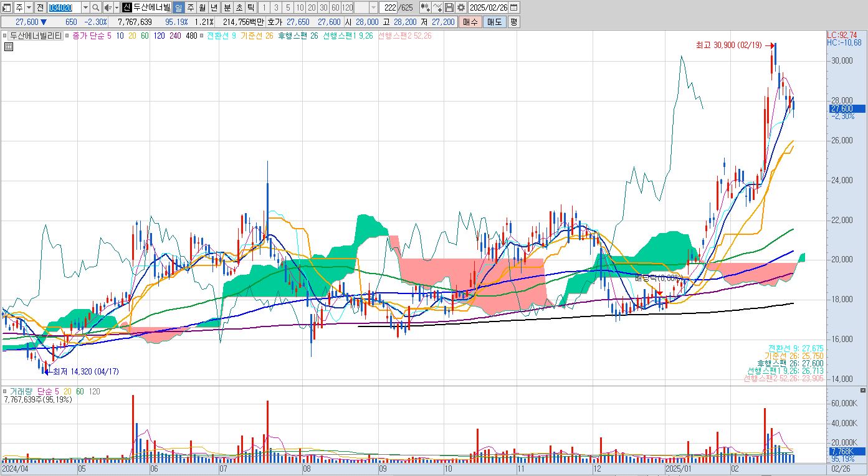Open the stock code history dropdown arrow
The image size is (868, 476).
click(x=85, y=7)
